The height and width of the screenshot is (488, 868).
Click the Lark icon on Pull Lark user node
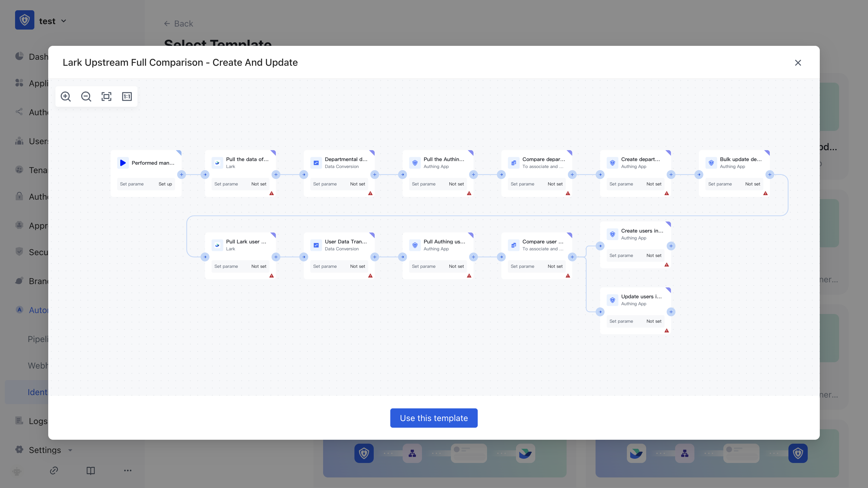point(217,245)
